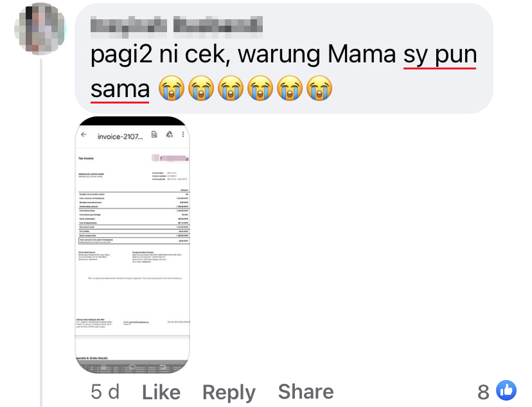Image resolution: width=532 pixels, height=407 pixels.
Task: Click the find-in-document icon in invoice header
Action: [x=154, y=134]
